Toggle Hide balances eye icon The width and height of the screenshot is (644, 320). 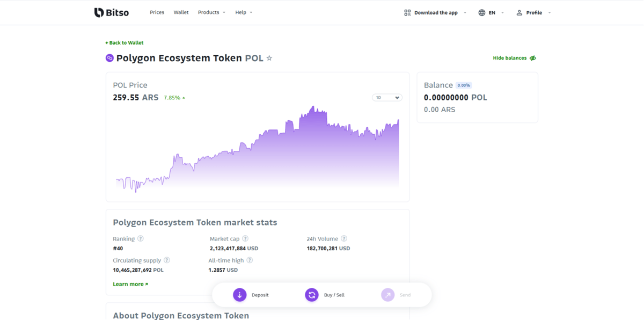click(x=533, y=58)
